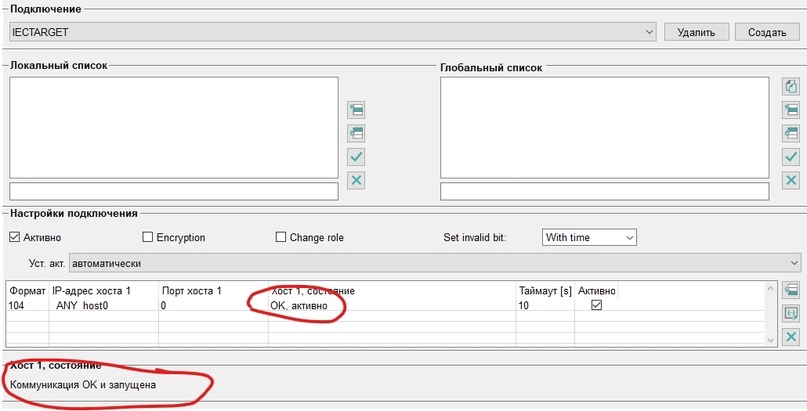
Task: Click the checkmark icon beside the local list
Action: click(356, 157)
